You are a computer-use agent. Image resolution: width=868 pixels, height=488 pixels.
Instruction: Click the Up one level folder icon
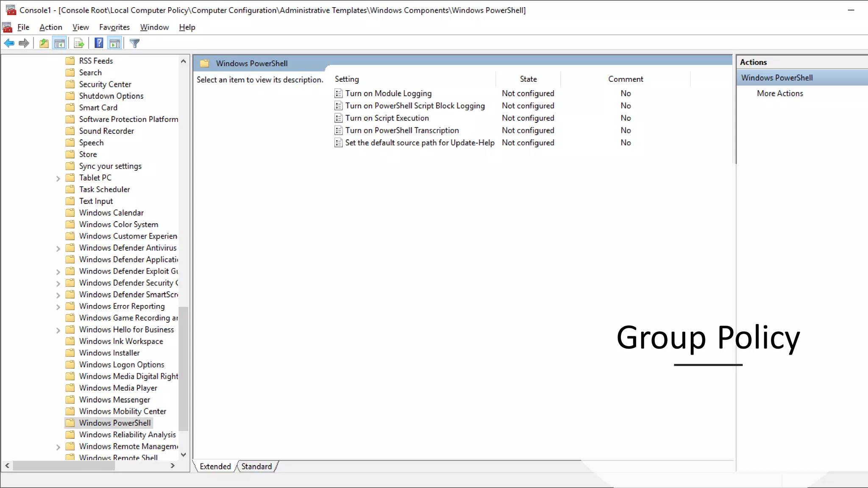tap(44, 43)
